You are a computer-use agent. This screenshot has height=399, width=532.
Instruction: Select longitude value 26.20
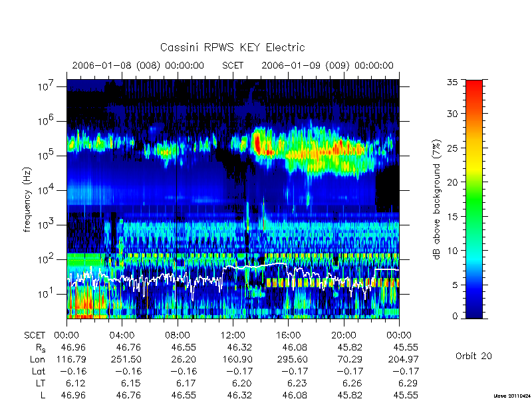184,359
